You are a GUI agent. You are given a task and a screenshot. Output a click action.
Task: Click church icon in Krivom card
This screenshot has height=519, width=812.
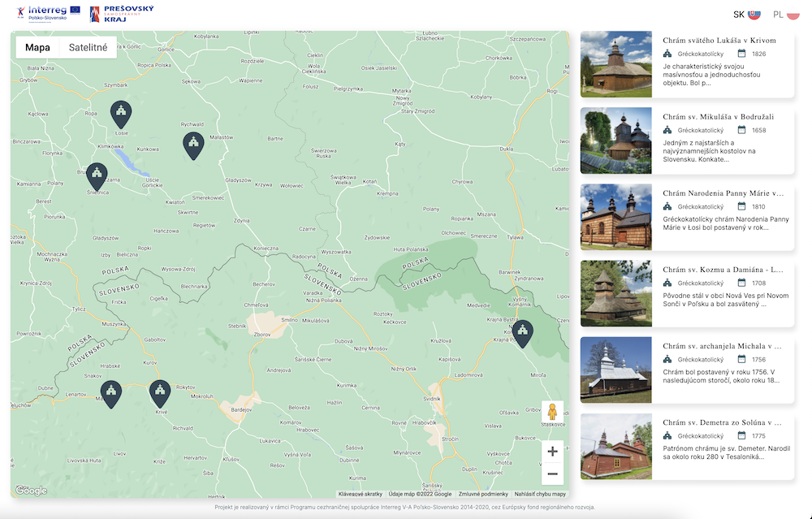click(667, 54)
